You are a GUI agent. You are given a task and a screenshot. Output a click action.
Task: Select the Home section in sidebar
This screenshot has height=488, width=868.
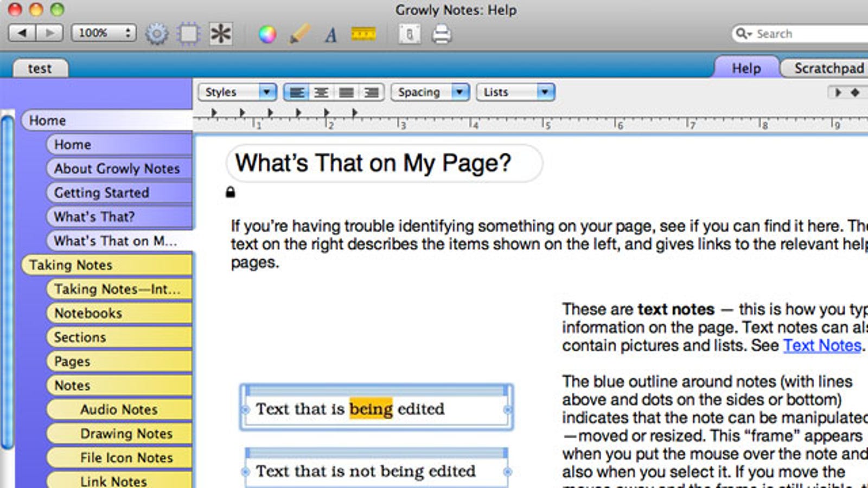107,120
